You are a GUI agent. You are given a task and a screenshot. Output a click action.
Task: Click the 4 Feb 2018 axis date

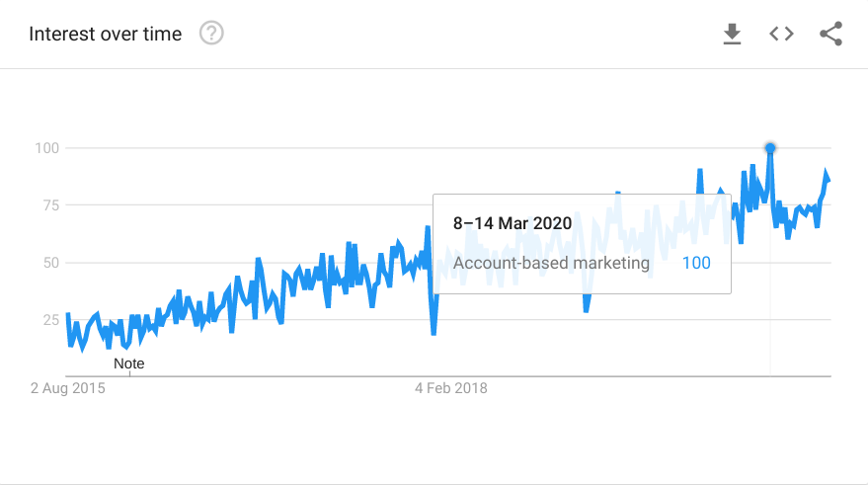(451, 388)
